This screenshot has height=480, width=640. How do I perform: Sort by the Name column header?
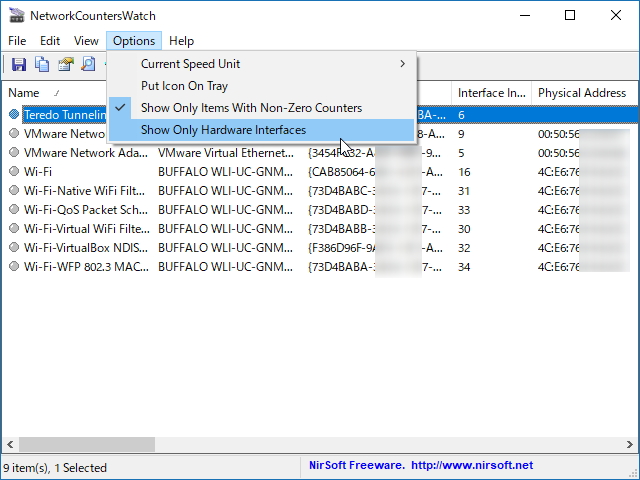coord(55,93)
